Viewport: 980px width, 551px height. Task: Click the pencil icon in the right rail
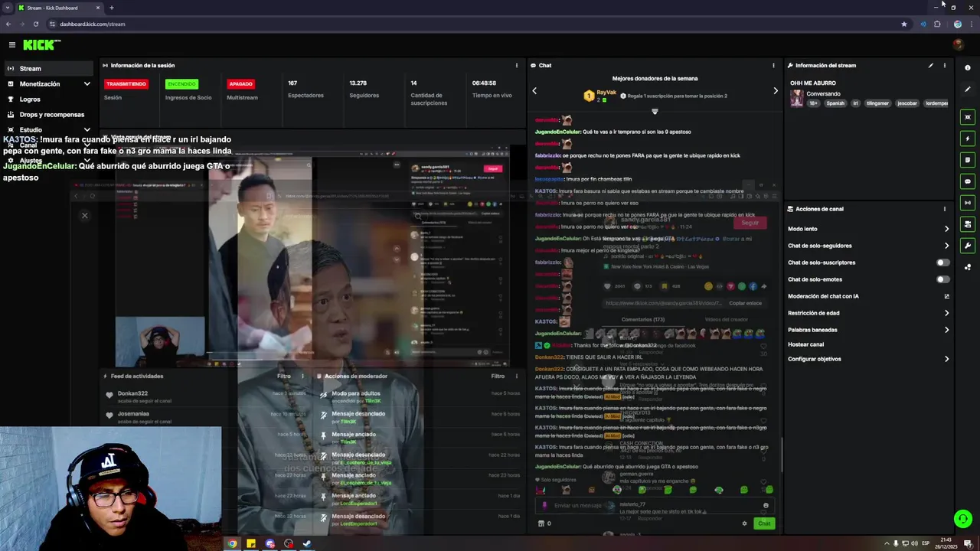click(968, 90)
